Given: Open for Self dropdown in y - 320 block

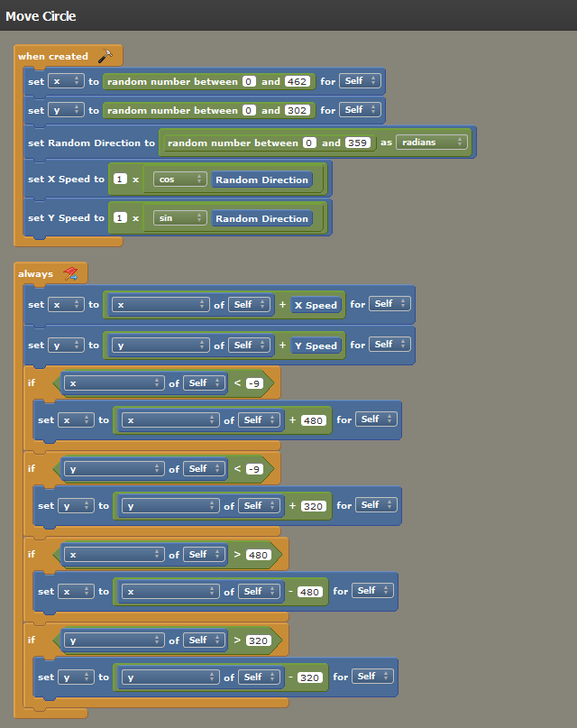Looking at the screenshot, I should tap(373, 677).
